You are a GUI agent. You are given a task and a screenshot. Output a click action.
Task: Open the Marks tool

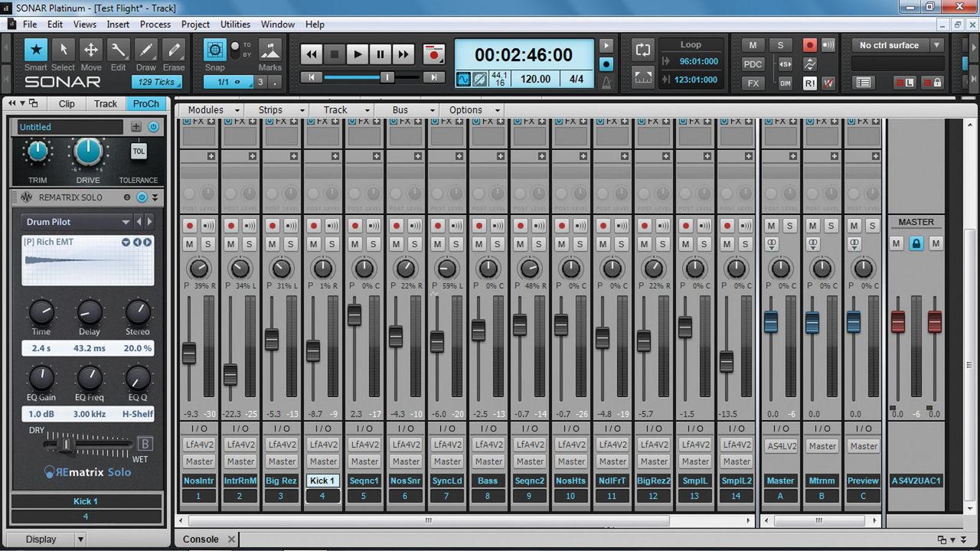(x=269, y=51)
